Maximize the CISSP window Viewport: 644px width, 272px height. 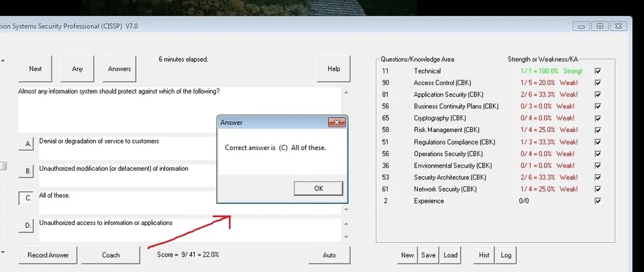coord(600,26)
